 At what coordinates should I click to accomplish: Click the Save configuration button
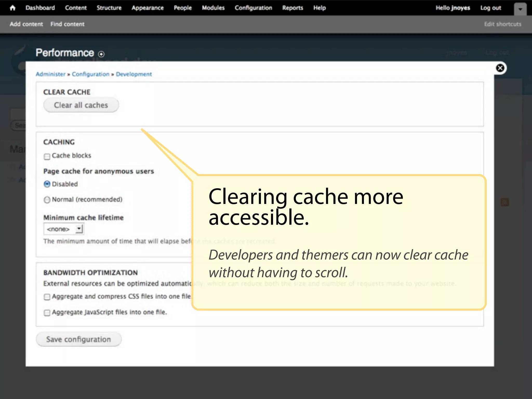[78, 339]
